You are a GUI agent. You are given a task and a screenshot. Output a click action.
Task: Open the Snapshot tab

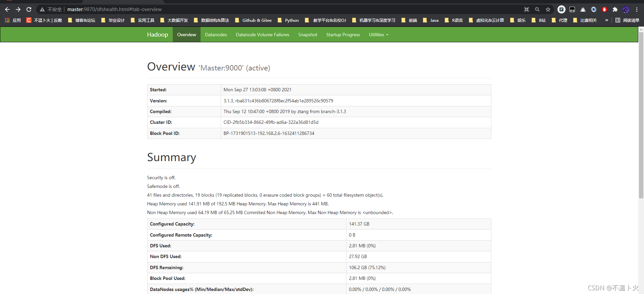pos(308,35)
